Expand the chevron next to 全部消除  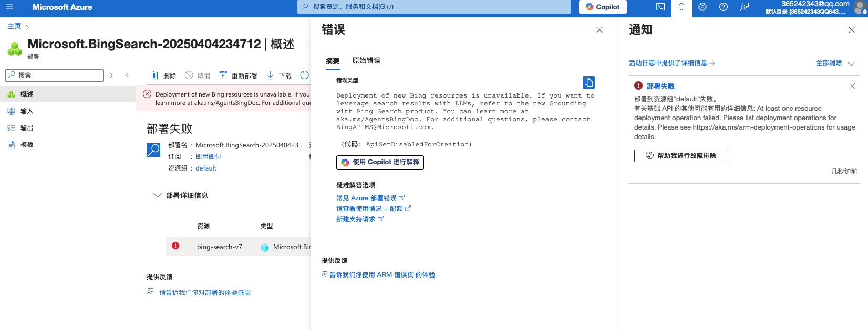coord(851,63)
